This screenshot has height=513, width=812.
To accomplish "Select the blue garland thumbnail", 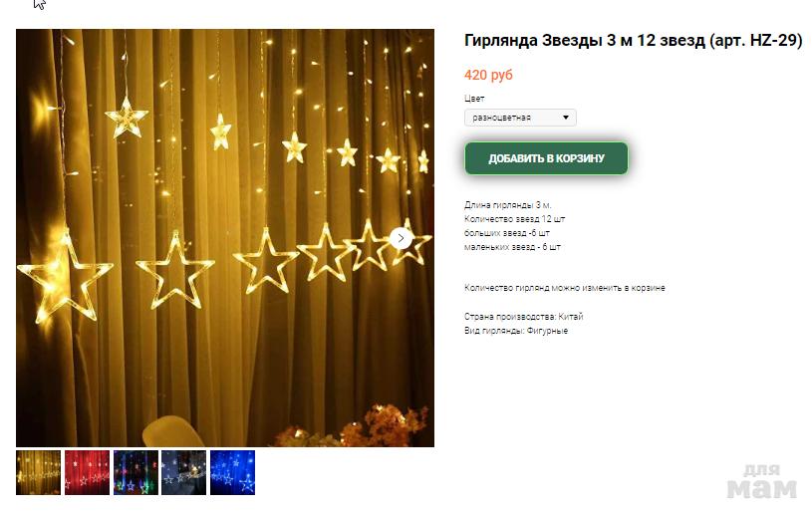I will 232,472.
